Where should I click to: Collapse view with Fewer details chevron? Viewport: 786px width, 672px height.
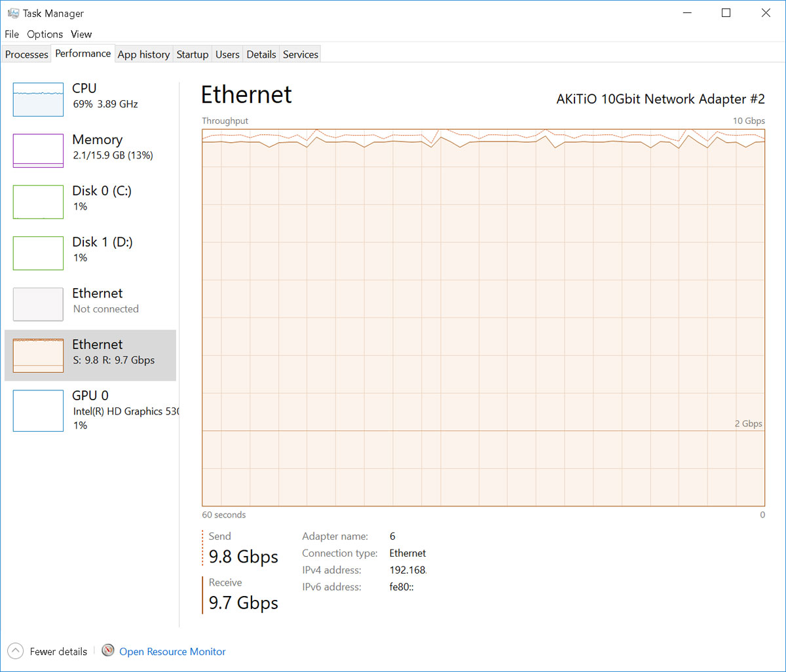tap(16, 651)
